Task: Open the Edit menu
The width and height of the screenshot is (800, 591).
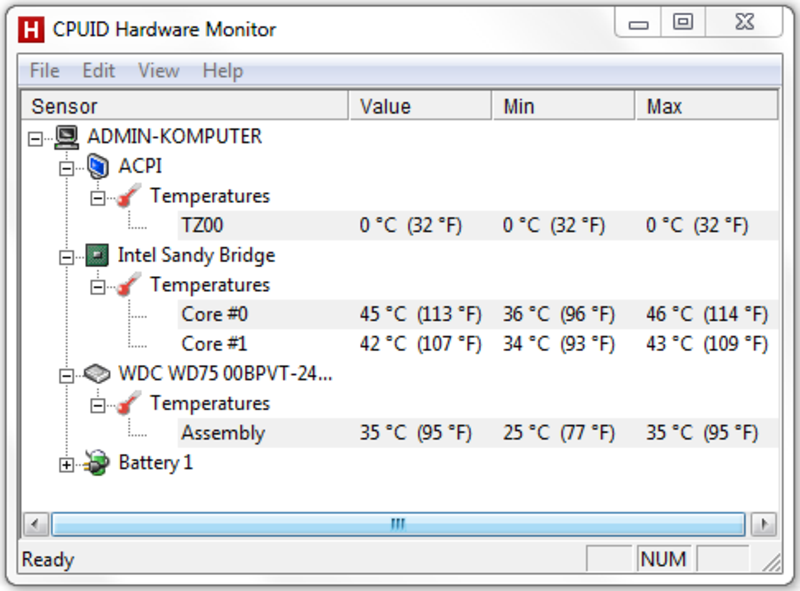Action: (98, 70)
